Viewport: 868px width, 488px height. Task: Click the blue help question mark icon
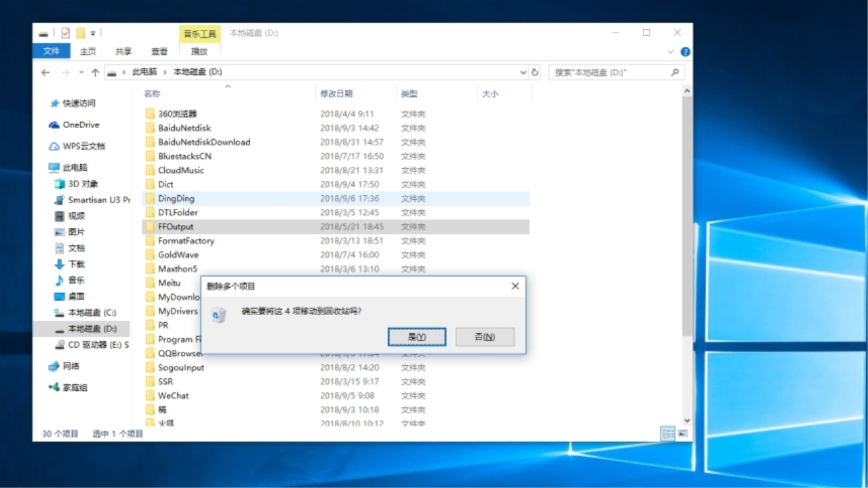tap(685, 52)
